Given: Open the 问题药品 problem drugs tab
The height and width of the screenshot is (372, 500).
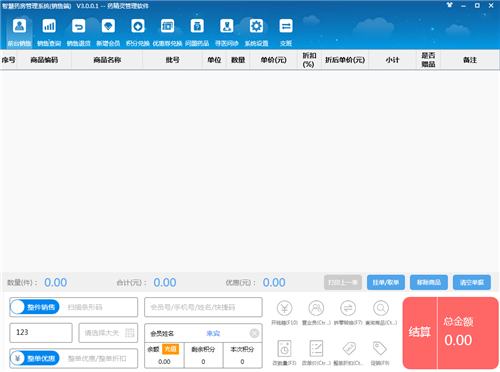Looking at the screenshot, I should (197, 33).
